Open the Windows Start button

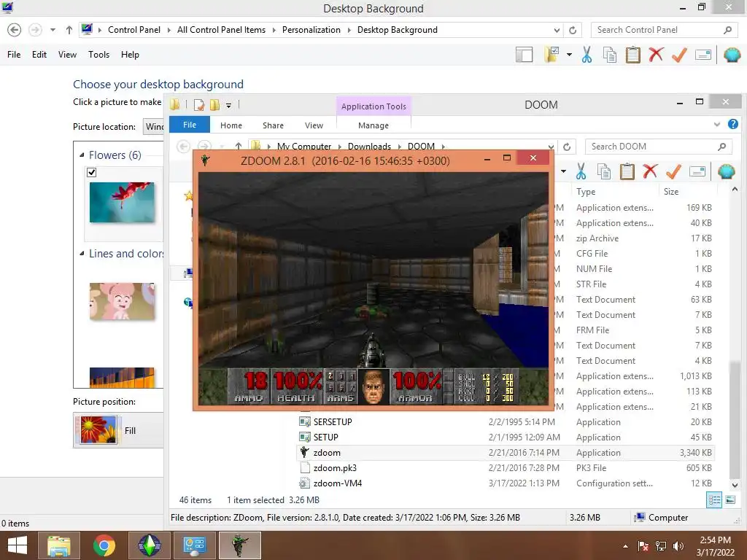click(x=18, y=545)
